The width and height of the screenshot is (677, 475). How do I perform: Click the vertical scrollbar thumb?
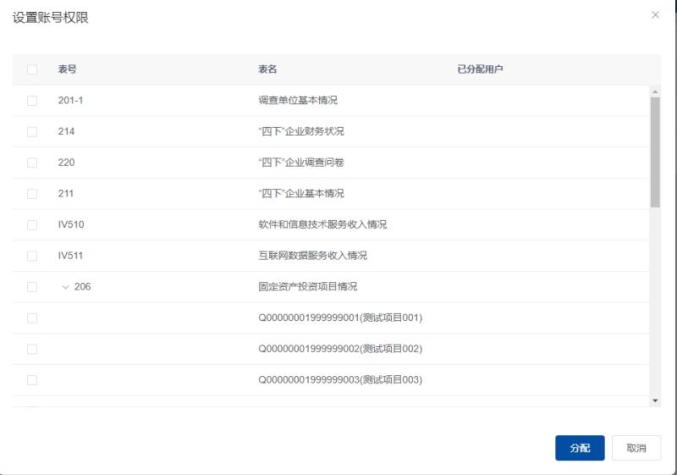655,150
